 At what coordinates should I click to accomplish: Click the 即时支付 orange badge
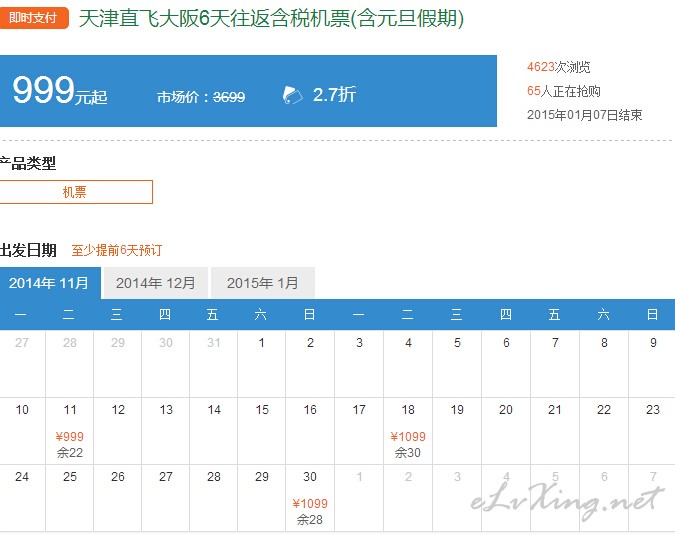[34, 18]
